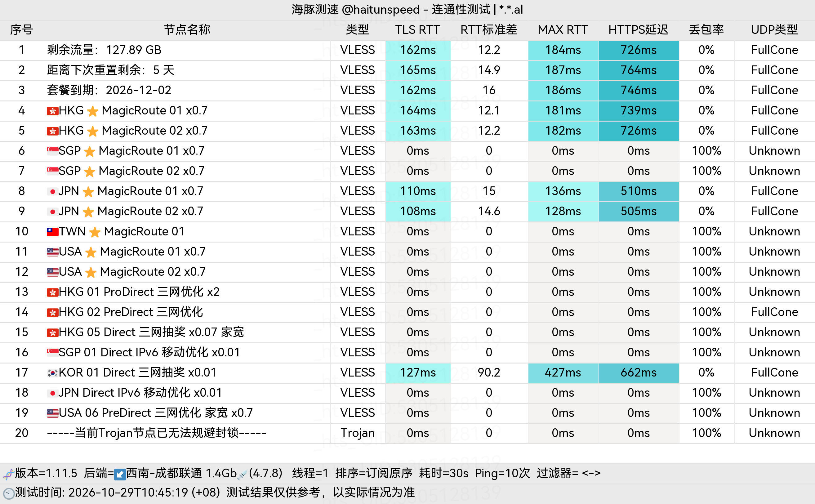Click the DNA icon before the version text
815x504 pixels.
[x=8, y=474]
